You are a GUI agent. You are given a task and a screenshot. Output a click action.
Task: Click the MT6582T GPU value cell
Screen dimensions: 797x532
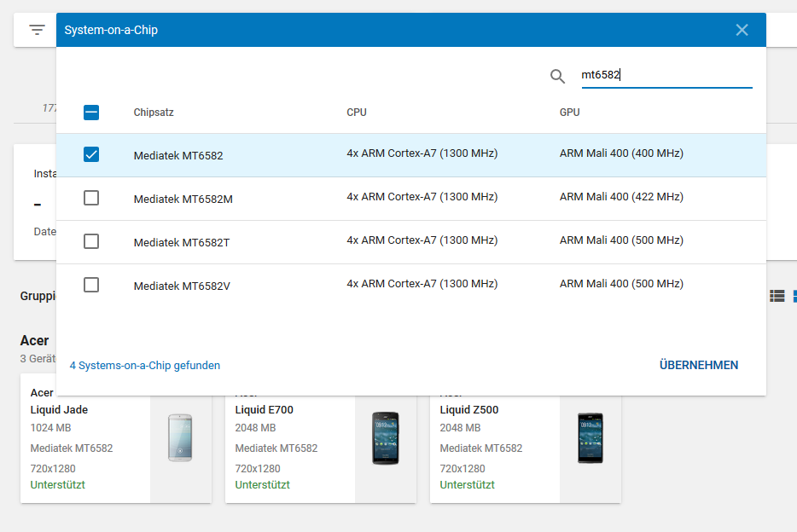[621, 240]
